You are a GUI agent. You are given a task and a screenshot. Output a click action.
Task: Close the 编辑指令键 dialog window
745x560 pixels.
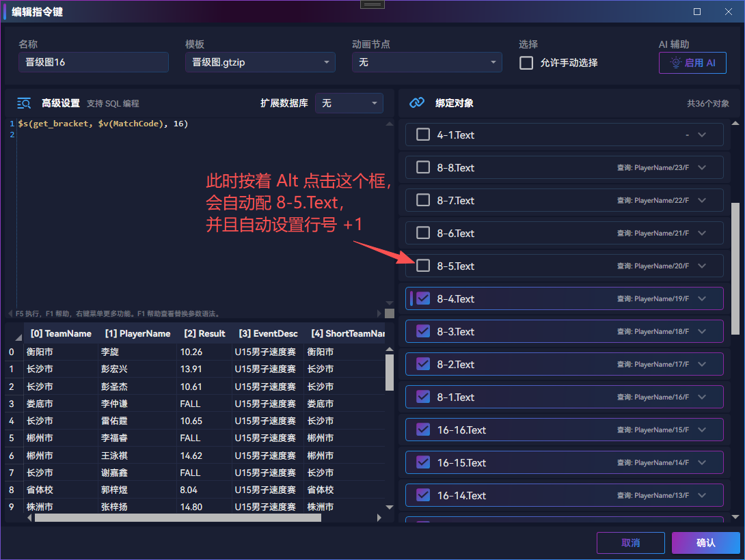tap(729, 12)
